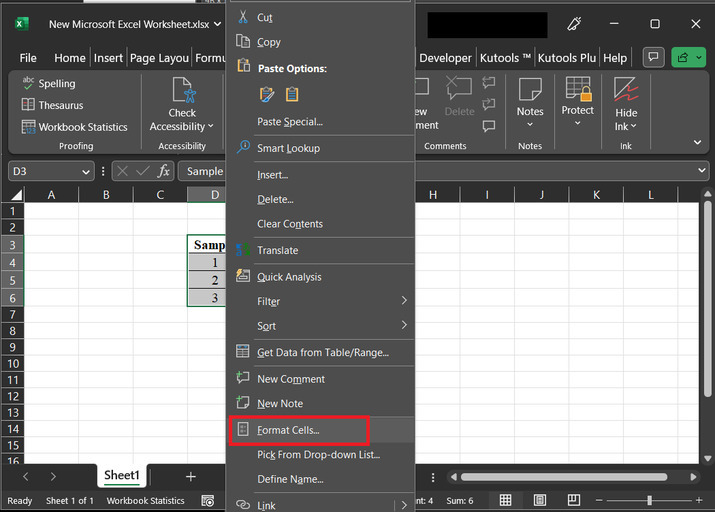Expand the formula bar
The image size is (715, 512).
(701, 171)
